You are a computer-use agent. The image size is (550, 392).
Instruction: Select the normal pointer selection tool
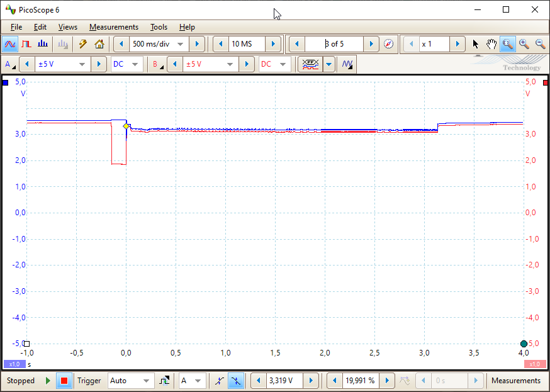click(475, 44)
